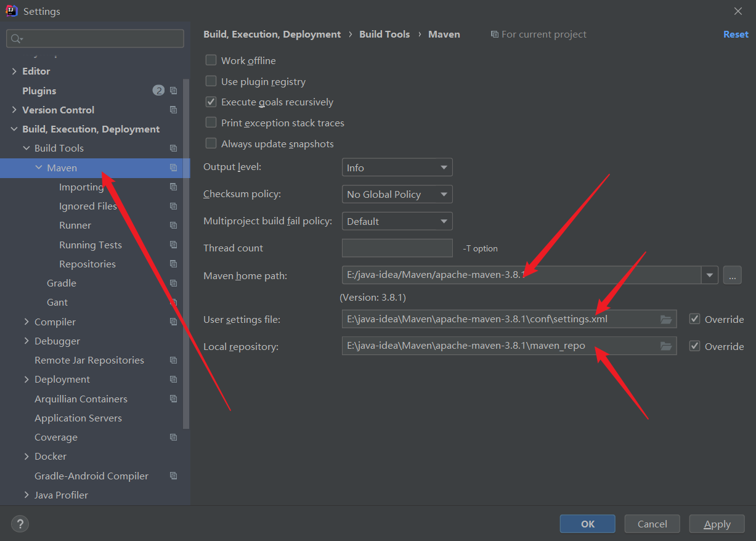Click the project-level icon beside Plugins
The height and width of the screenshot is (541, 756).
click(x=174, y=91)
